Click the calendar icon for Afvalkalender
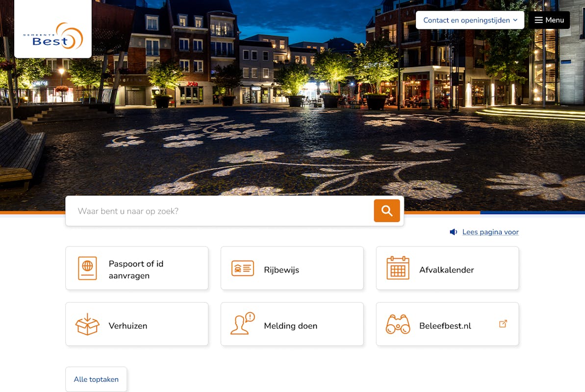585x392 pixels. tap(398, 268)
